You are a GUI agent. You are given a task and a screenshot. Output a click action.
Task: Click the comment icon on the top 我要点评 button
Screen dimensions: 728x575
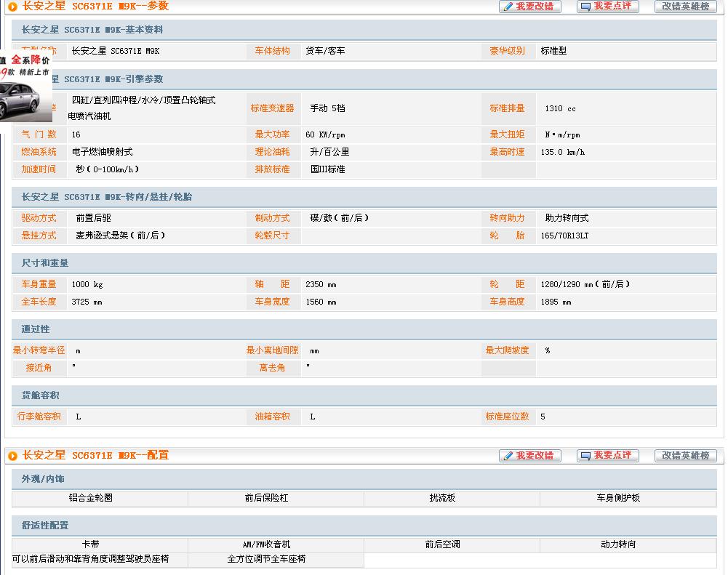(x=585, y=7)
